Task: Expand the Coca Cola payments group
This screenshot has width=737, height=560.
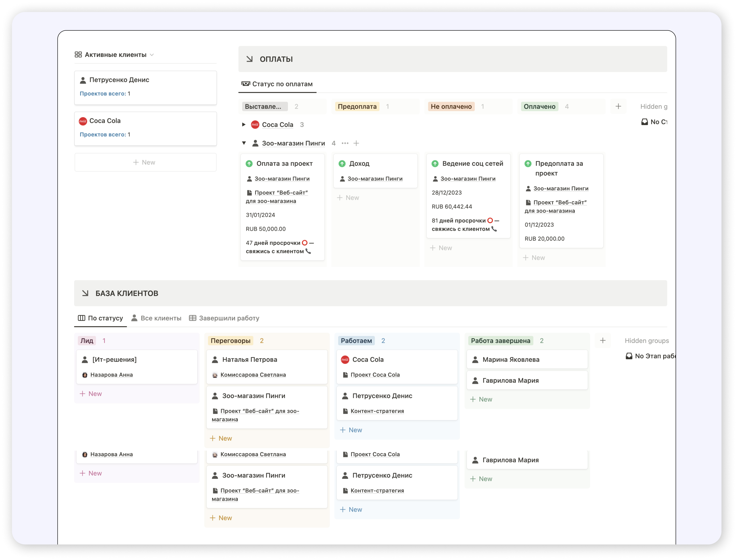Action: (243, 124)
